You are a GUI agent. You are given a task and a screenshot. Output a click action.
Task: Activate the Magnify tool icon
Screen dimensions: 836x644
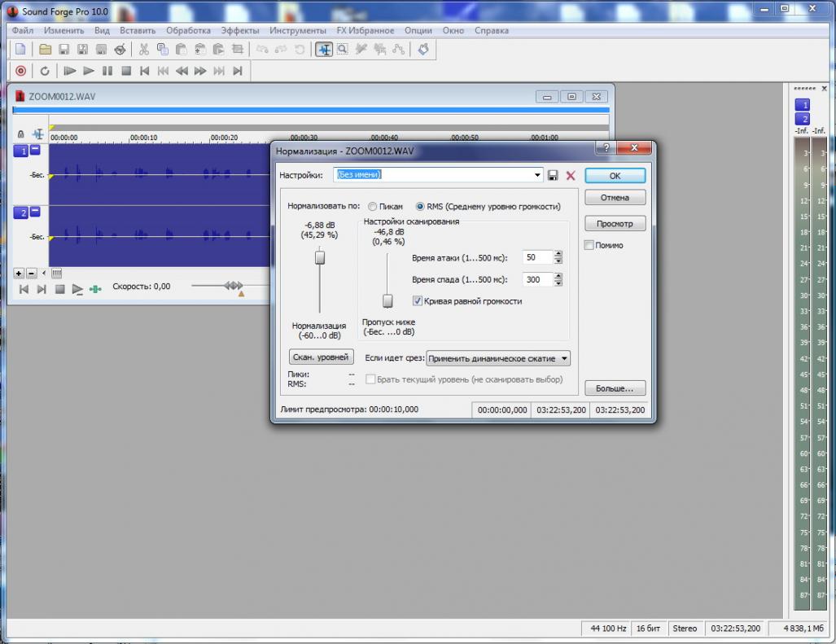342,50
